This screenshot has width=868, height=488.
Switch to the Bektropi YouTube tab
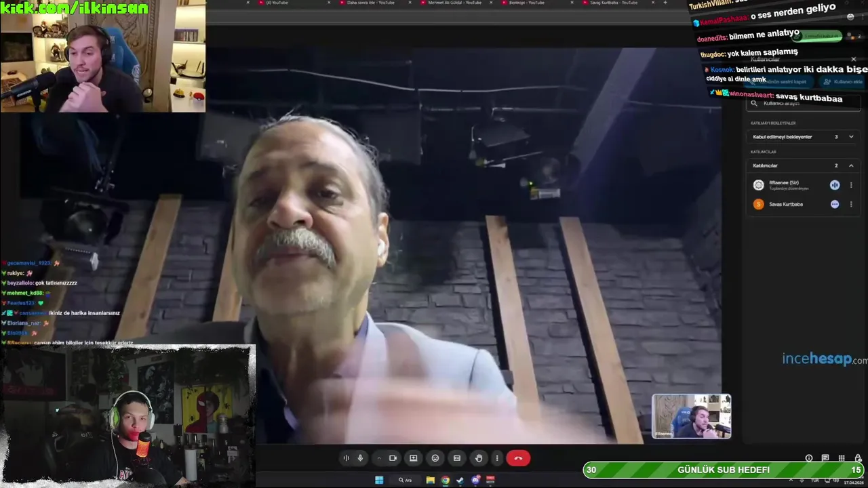point(527,3)
